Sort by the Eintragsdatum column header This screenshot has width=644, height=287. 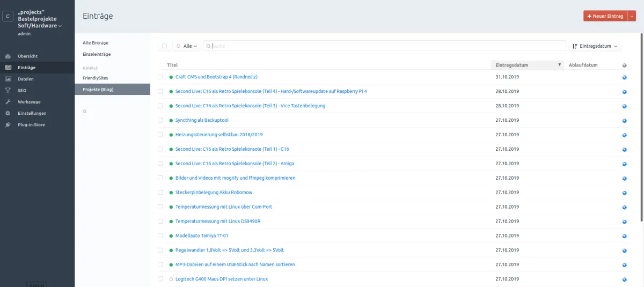pyautogui.click(x=527, y=65)
